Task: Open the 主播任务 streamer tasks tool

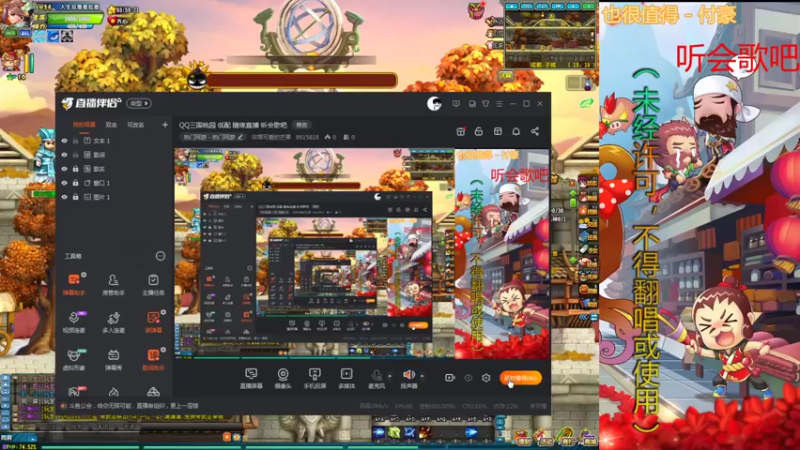Action: (153, 284)
